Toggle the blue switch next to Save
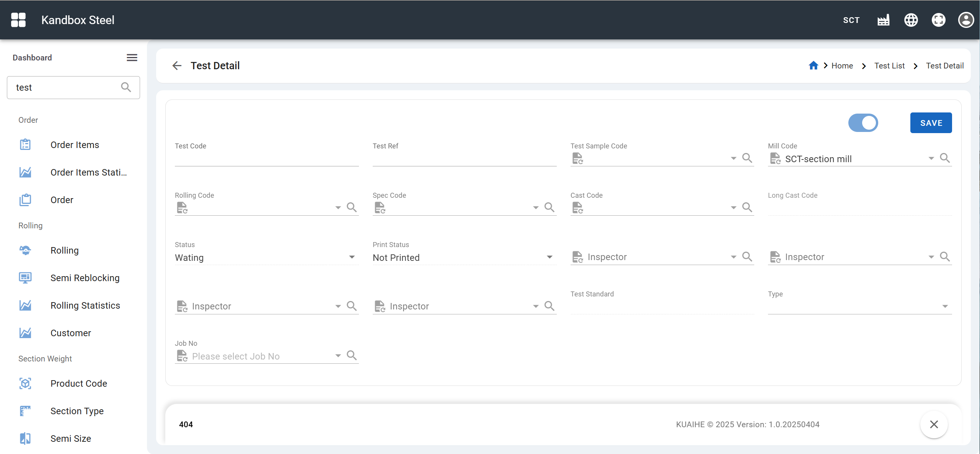980x454 pixels. [x=863, y=123]
